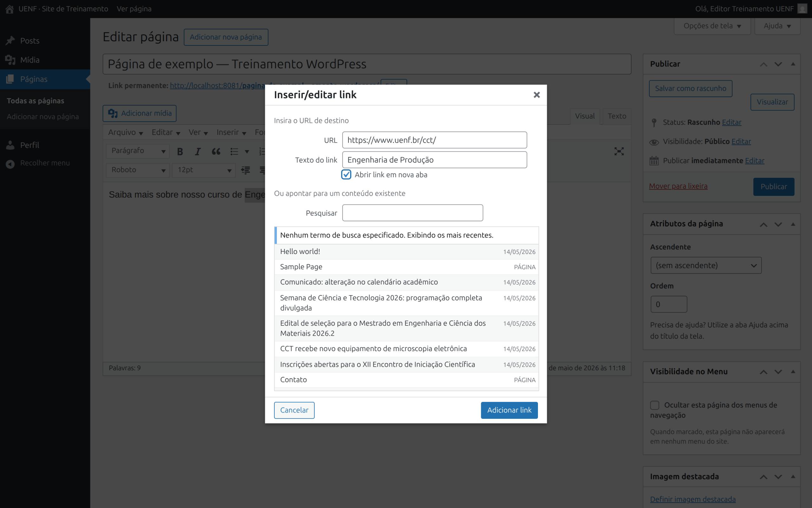Click the Ordem number field
Screen dimensions: 812x508
point(669,304)
